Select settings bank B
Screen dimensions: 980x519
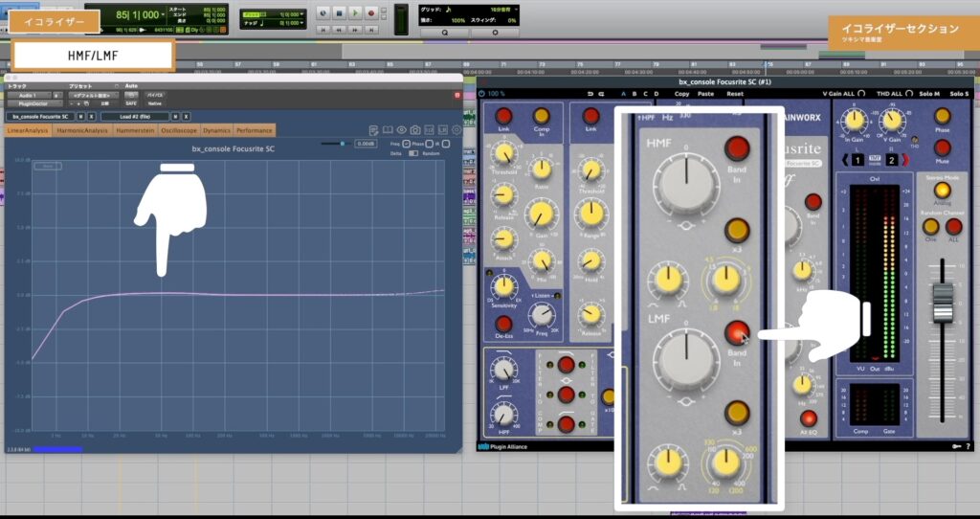tap(635, 94)
